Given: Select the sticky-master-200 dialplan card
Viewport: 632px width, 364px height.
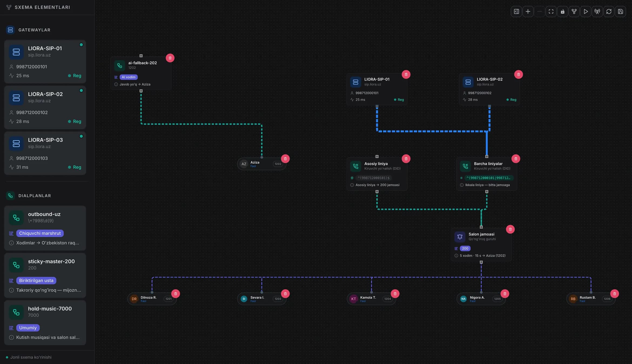Looking at the screenshot, I should (45, 275).
